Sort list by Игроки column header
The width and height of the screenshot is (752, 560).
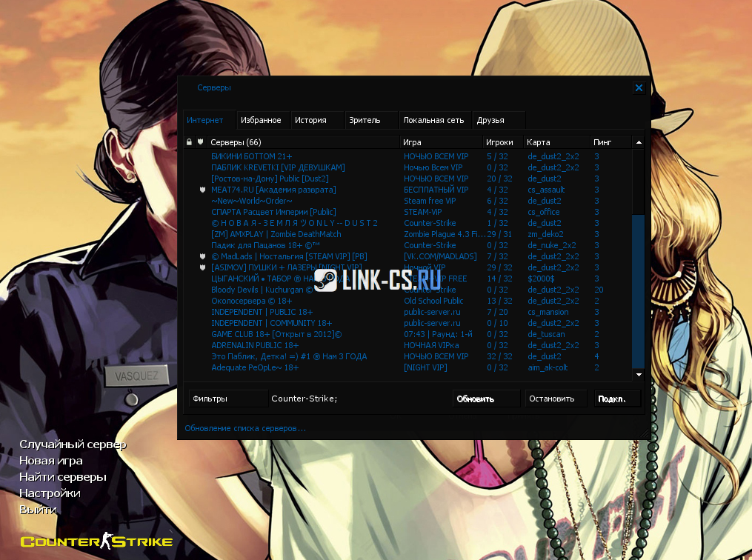[499, 141]
